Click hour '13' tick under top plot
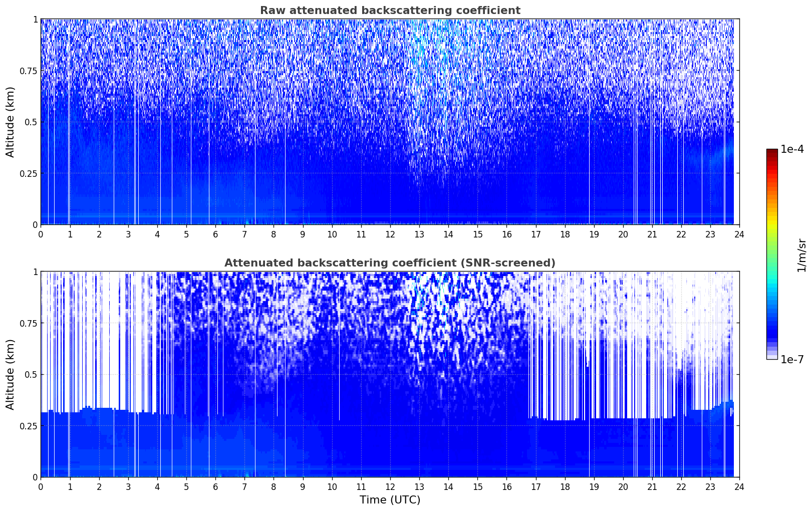This screenshot has width=812, height=511. click(419, 234)
